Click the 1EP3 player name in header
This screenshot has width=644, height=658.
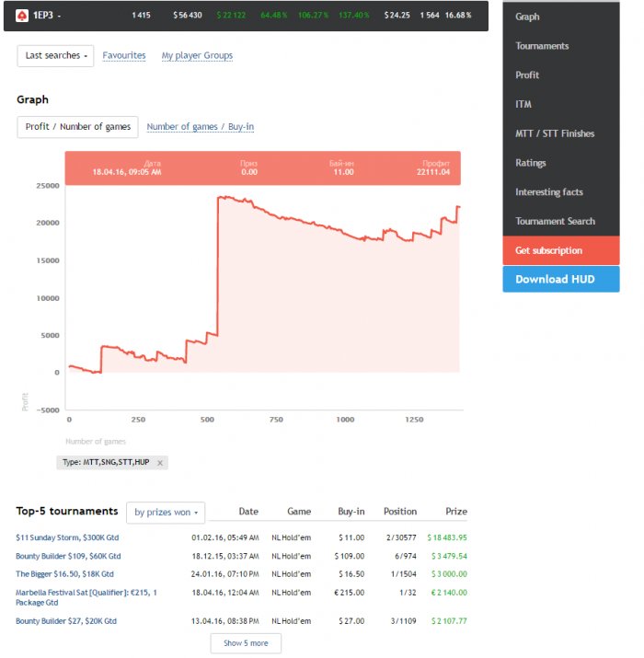(43, 16)
